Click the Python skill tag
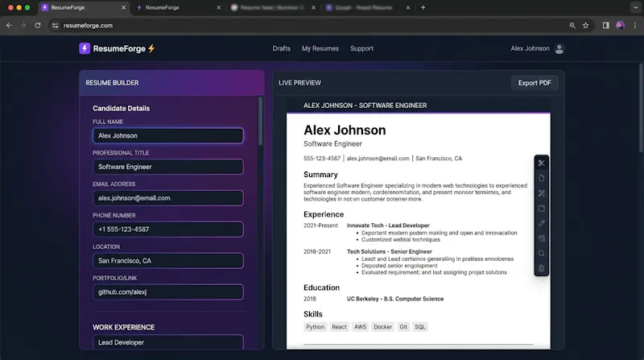The height and width of the screenshot is (360, 644). coord(315,327)
